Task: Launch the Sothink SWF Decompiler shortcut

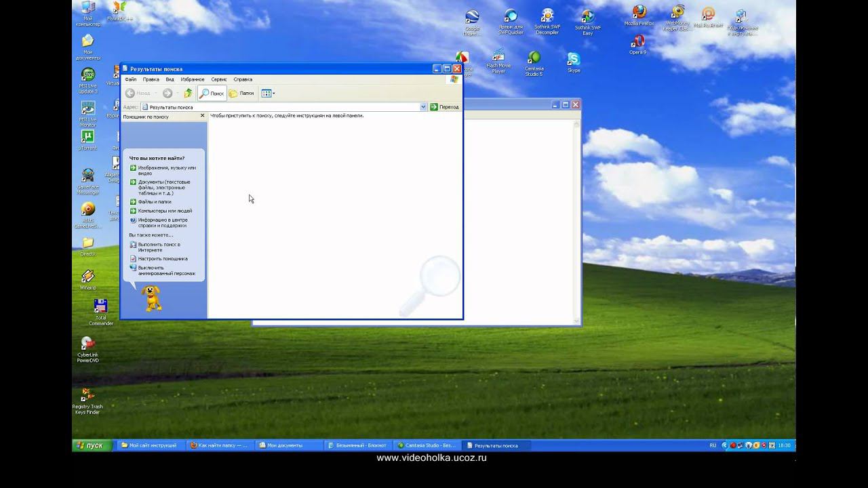Action: (x=547, y=21)
